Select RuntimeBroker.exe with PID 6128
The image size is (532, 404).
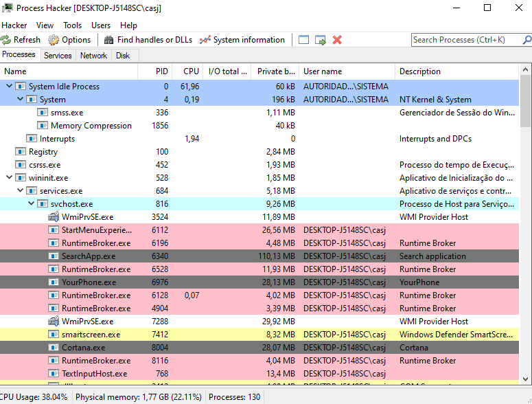point(259,295)
